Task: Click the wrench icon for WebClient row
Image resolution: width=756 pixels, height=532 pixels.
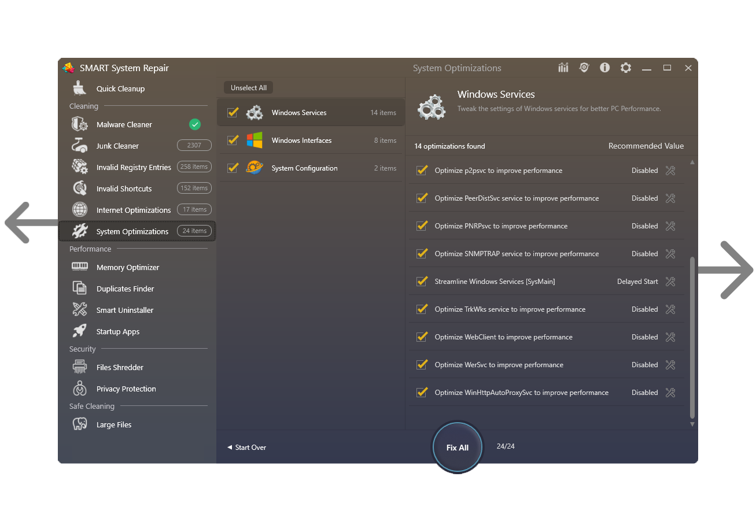Action: [670, 337]
